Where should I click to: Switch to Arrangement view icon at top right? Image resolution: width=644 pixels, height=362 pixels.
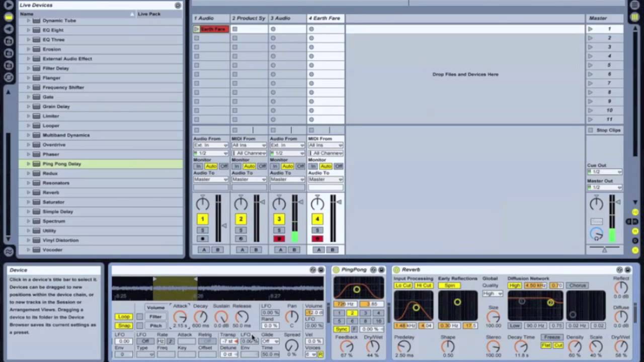pyautogui.click(x=634, y=5)
